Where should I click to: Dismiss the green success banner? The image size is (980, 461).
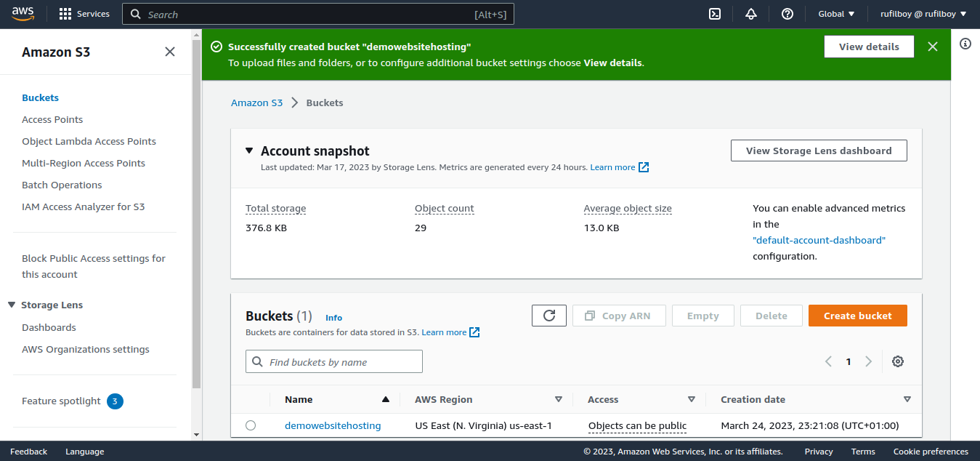[933, 47]
